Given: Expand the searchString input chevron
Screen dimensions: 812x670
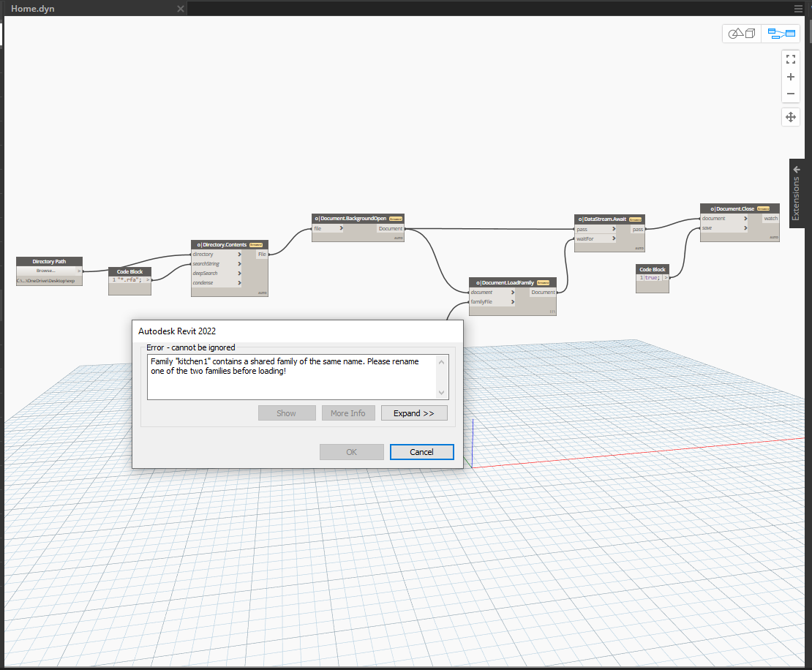Looking at the screenshot, I should point(241,263).
